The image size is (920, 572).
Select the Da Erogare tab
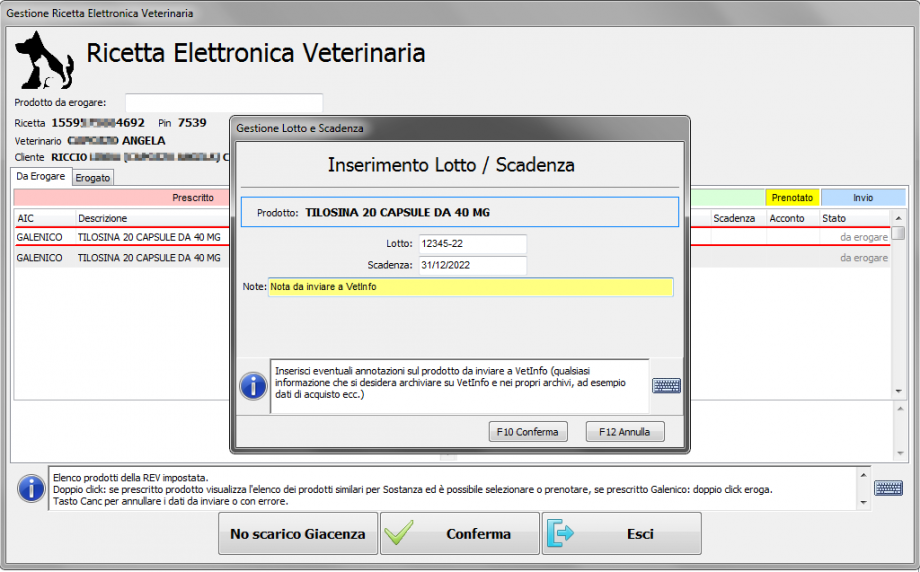[x=41, y=177]
